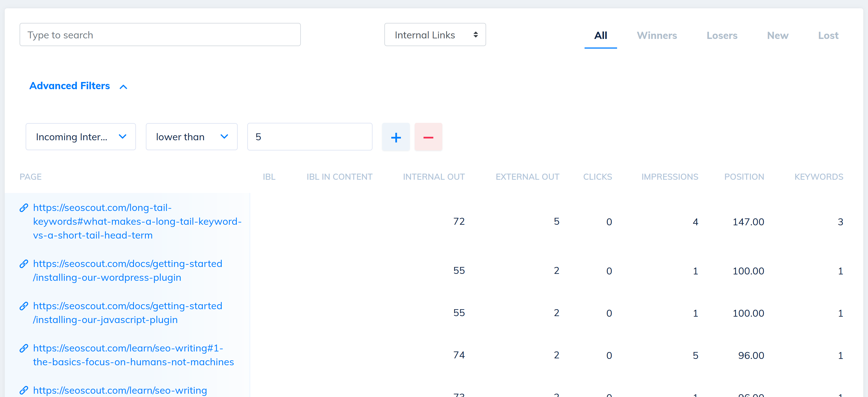868x397 pixels.
Task: Focus the 'Type to search' field
Action: point(160,35)
